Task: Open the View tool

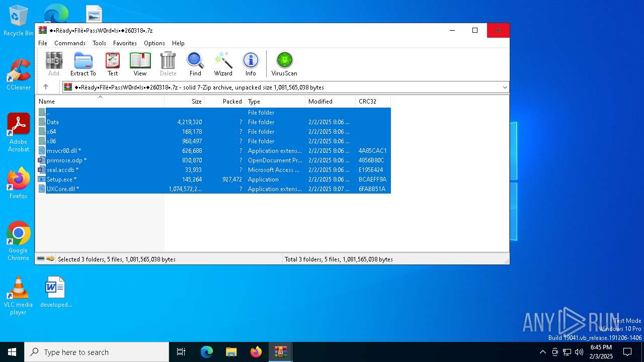Action: (140, 64)
